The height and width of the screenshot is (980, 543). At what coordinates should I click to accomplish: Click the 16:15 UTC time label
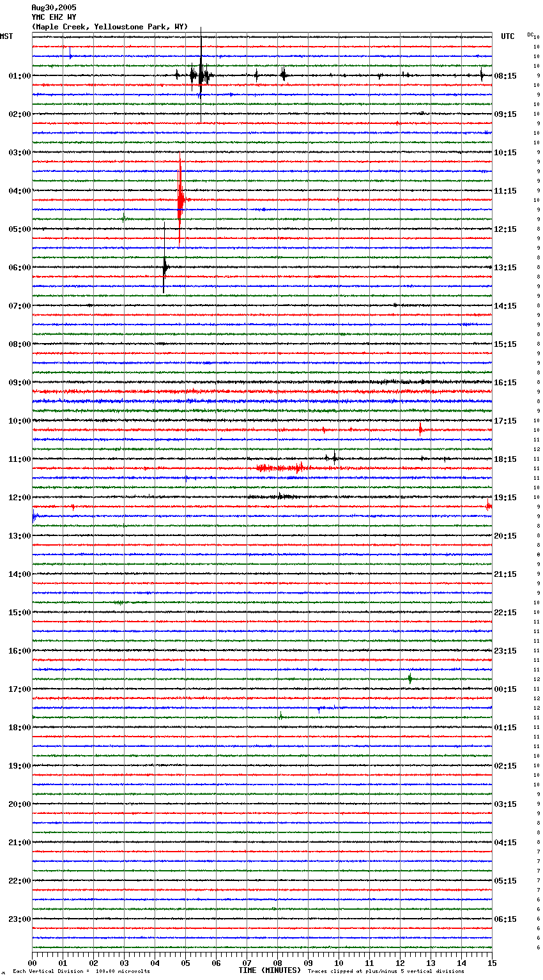(505, 383)
